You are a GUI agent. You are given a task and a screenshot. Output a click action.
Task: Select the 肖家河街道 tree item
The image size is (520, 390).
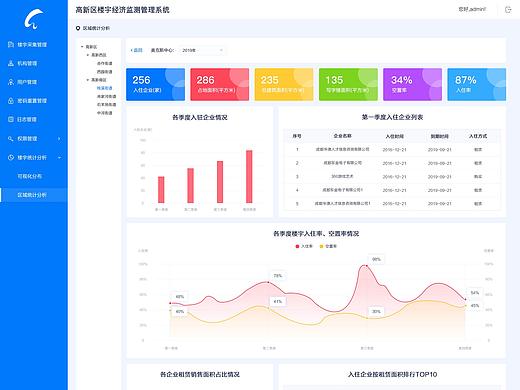(106, 96)
